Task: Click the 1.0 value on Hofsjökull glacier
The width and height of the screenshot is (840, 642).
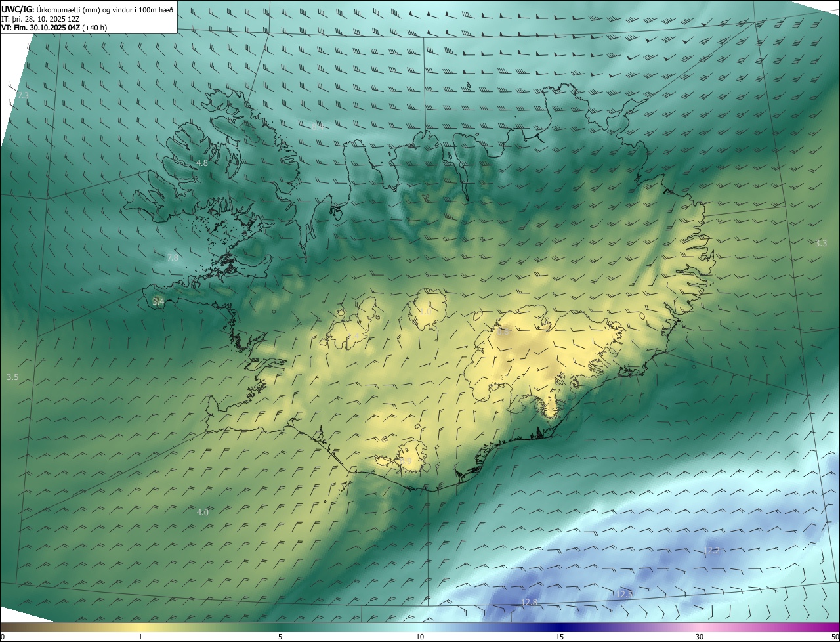Action: point(425,311)
